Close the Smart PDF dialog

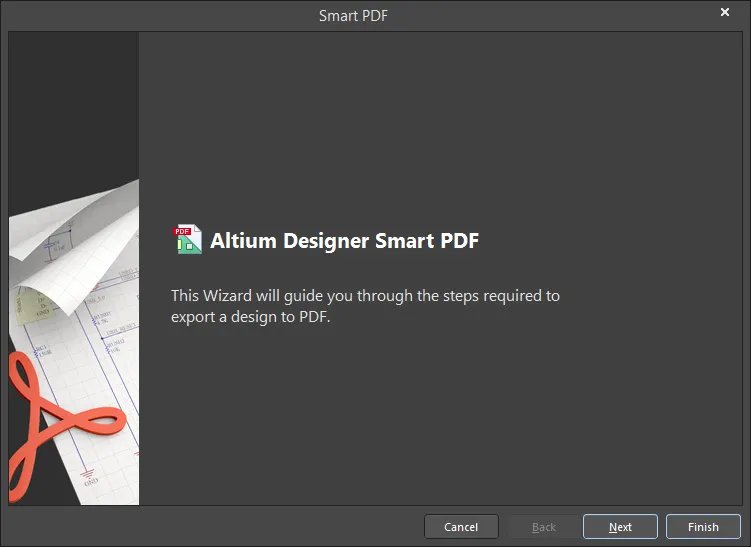(725, 12)
